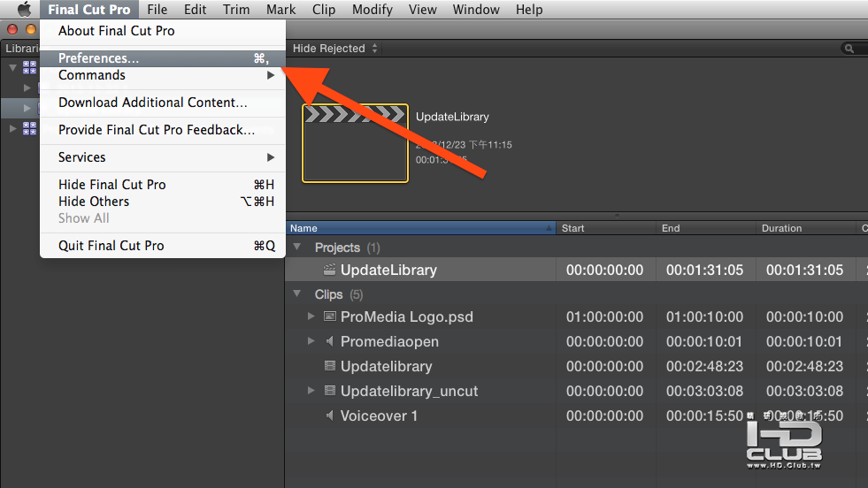Expand the ProMedia Logo.psd clip
Screen dimensions: 868x488
coord(311,316)
